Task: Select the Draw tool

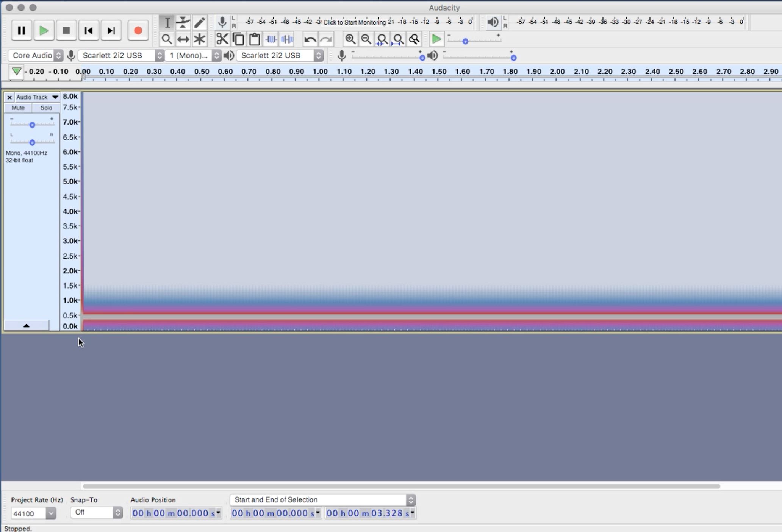Action: [200, 23]
